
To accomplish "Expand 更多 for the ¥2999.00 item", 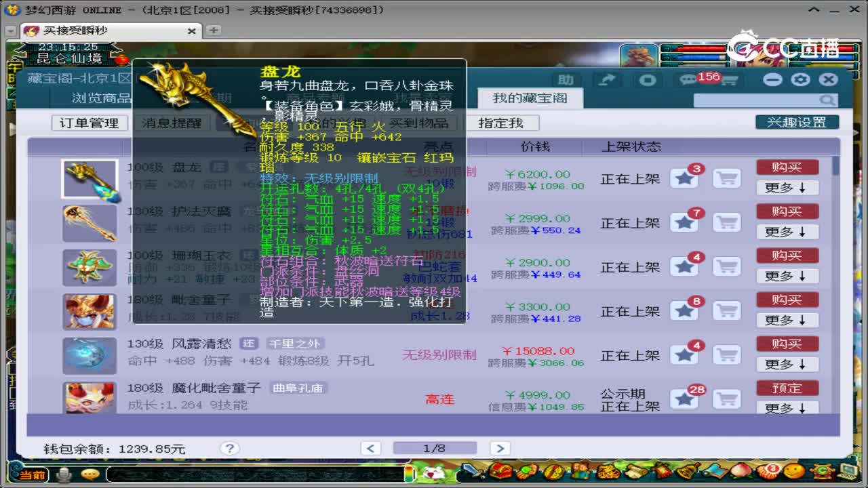I will 787,232.
